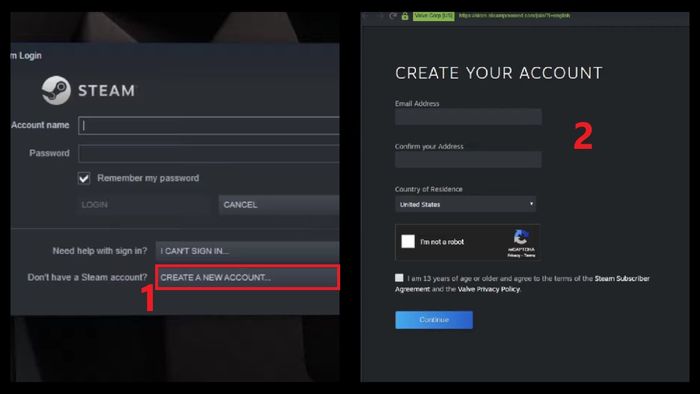Image resolution: width=700 pixels, height=394 pixels.
Task: Open the Valve Privacy Policy link
Action: pos(489,289)
